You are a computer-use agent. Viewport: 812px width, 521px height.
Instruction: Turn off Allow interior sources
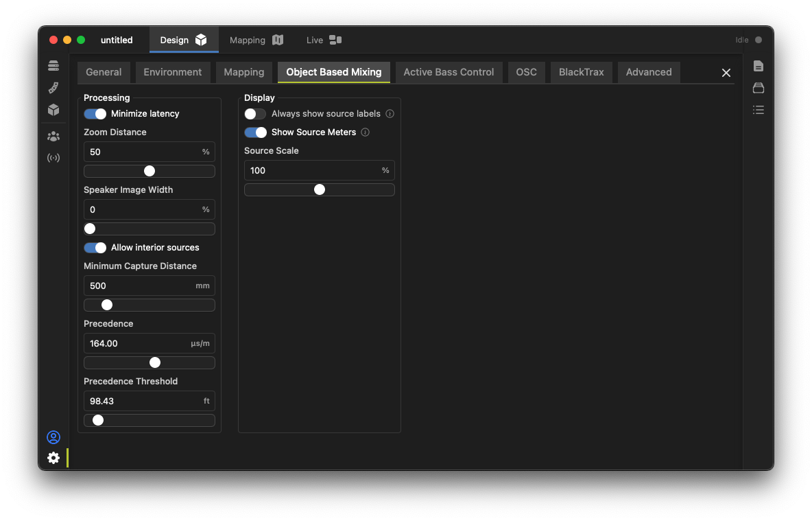click(x=95, y=248)
